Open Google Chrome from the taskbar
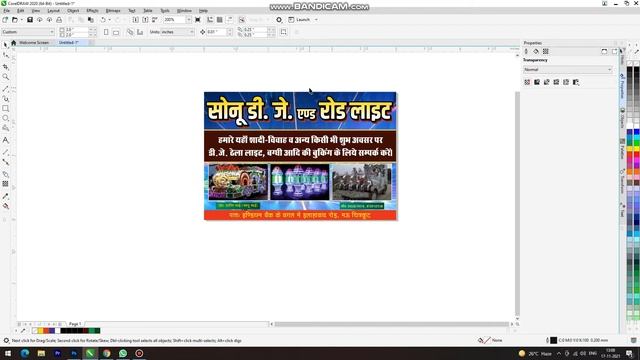 107,353
